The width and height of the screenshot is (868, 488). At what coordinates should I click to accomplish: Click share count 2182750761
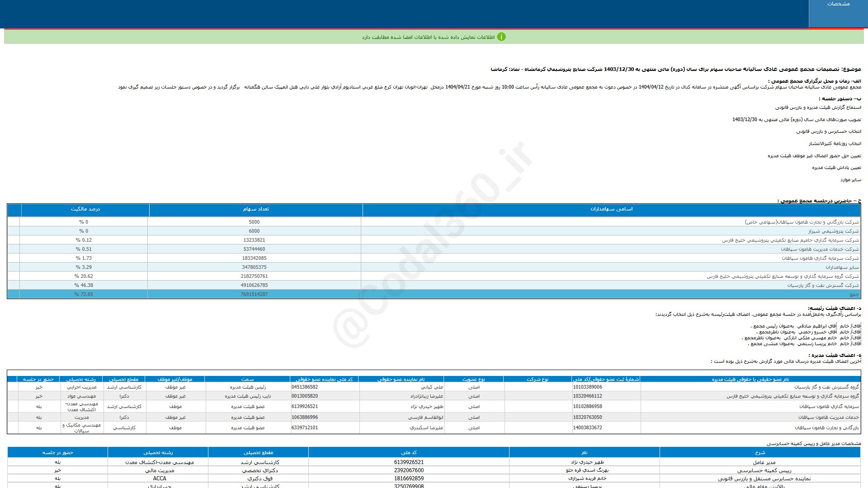(254, 276)
